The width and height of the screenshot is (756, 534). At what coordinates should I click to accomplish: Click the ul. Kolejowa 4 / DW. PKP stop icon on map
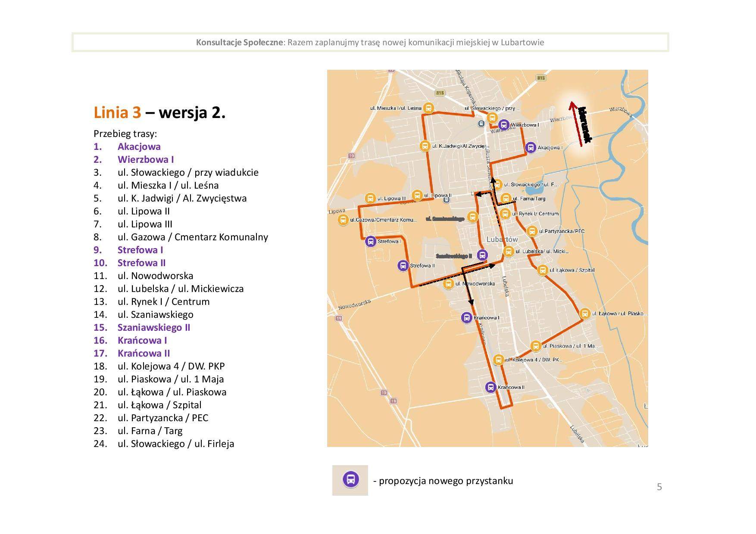(498, 360)
